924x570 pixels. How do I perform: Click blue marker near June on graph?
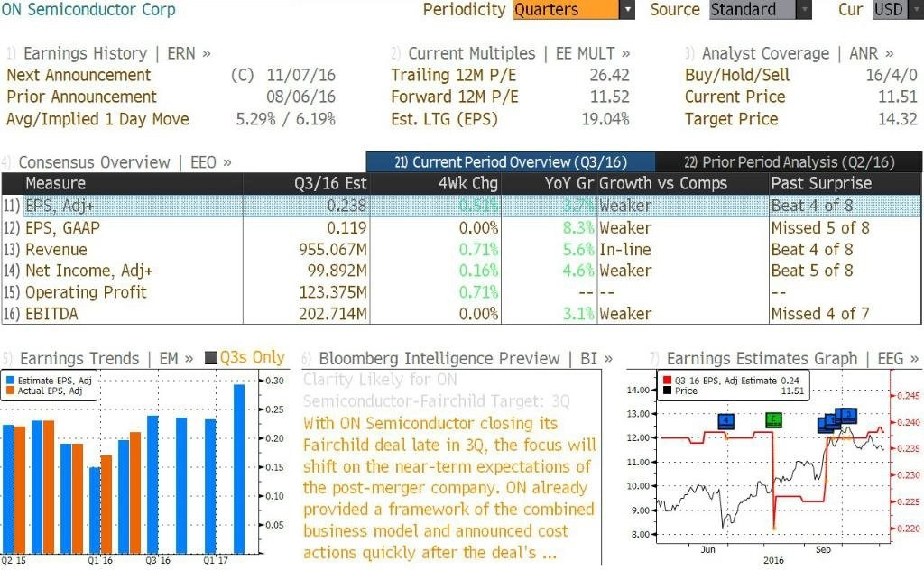pyautogui.click(x=726, y=420)
